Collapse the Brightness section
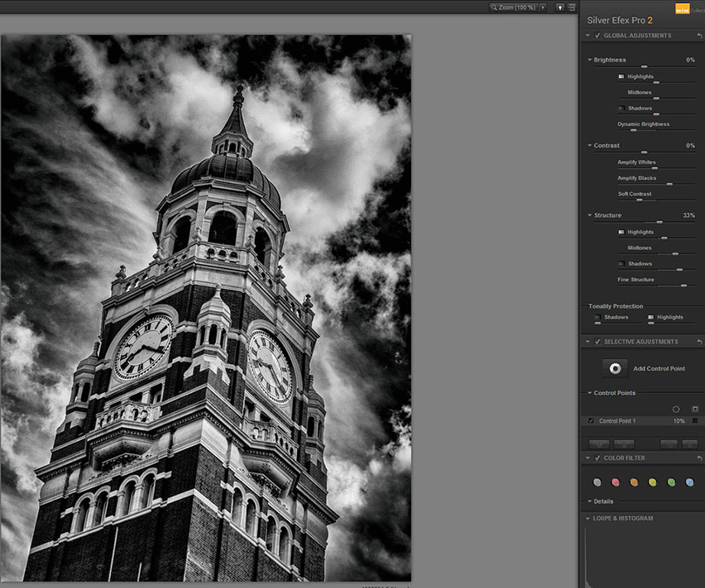705x588 pixels. [x=589, y=60]
